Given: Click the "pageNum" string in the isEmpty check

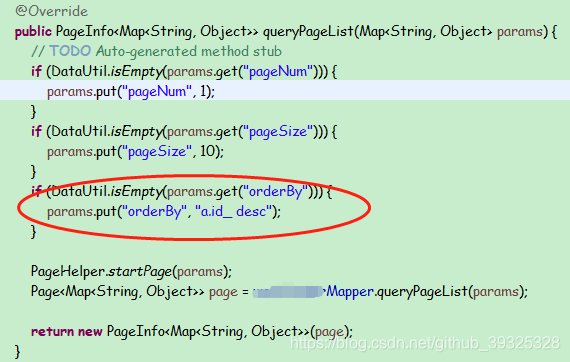Looking at the screenshot, I should (279, 71).
